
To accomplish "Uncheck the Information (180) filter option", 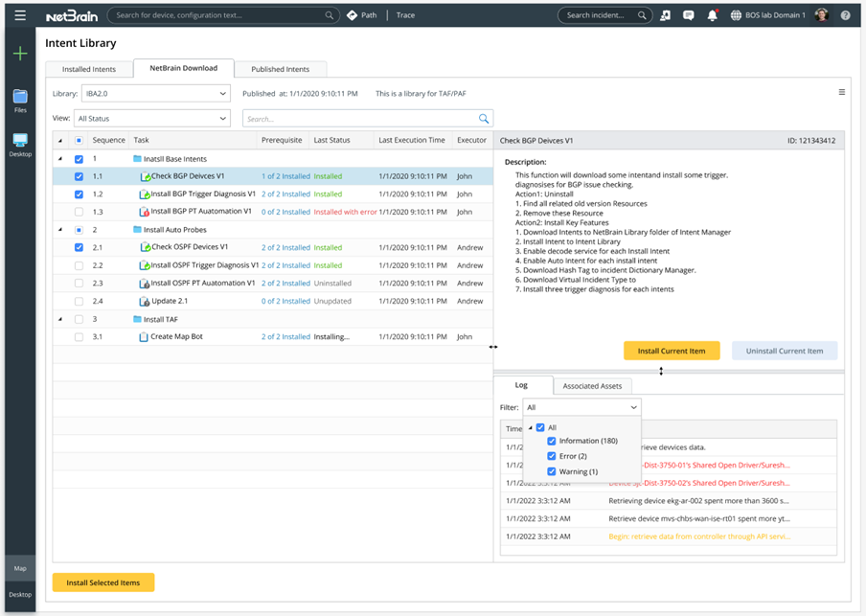I will click(551, 441).
